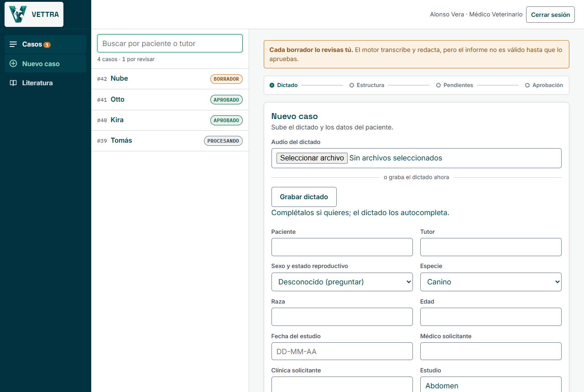
Task: Click the Literatura book icon
Action: (x=13, y=83)
